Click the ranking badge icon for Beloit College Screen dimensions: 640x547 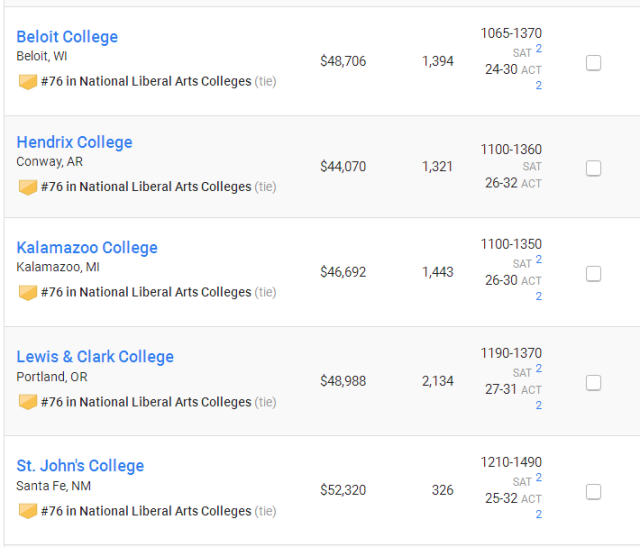pyautogui.click(x=28, y=82)
